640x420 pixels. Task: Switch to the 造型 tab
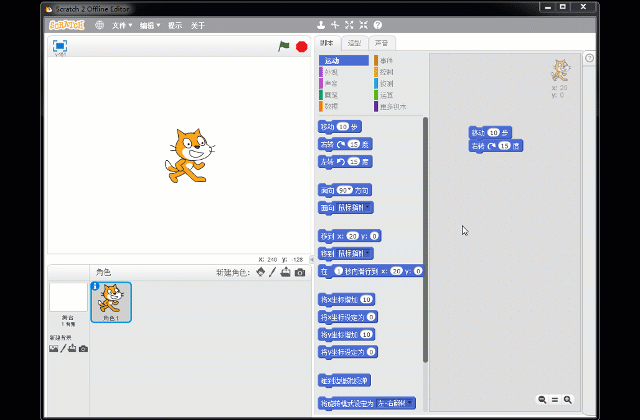coord(354,43)
